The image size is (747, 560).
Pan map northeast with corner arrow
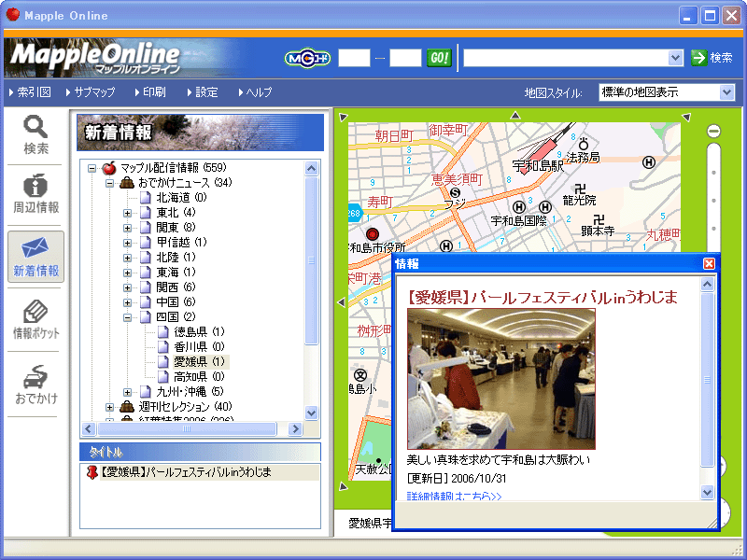click(x=686, y=118)
